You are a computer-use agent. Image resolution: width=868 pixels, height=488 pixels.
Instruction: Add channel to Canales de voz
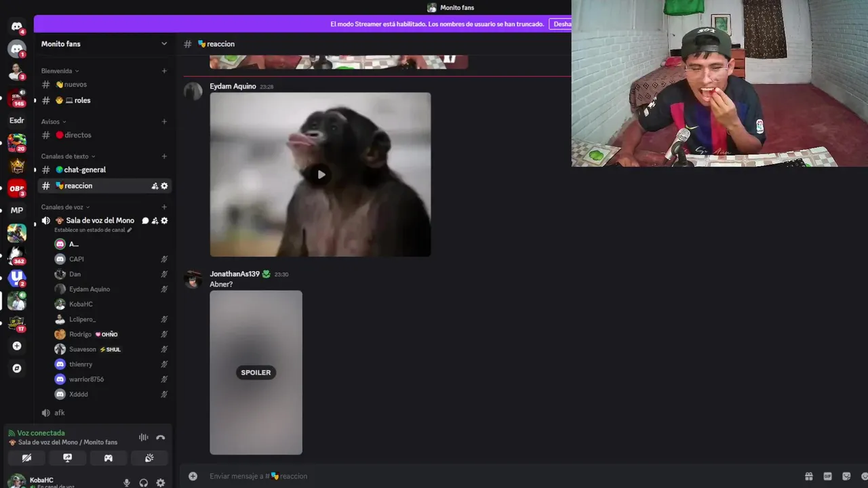coord(164,207)
